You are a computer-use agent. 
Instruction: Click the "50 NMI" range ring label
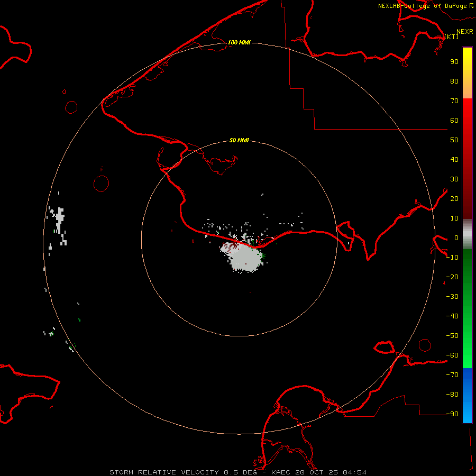[x=239, y=140]
